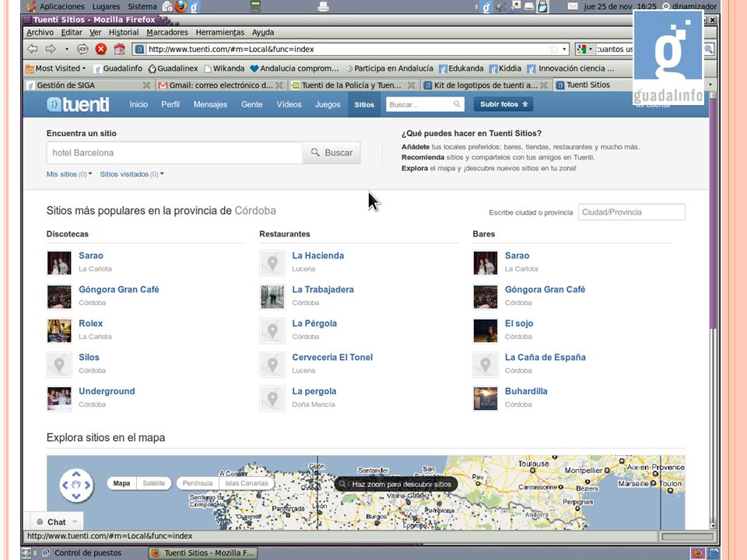Expand the Most Visited bookmarks folder
This screenshot has height=560, width=747.
click(x=56, y=68)
